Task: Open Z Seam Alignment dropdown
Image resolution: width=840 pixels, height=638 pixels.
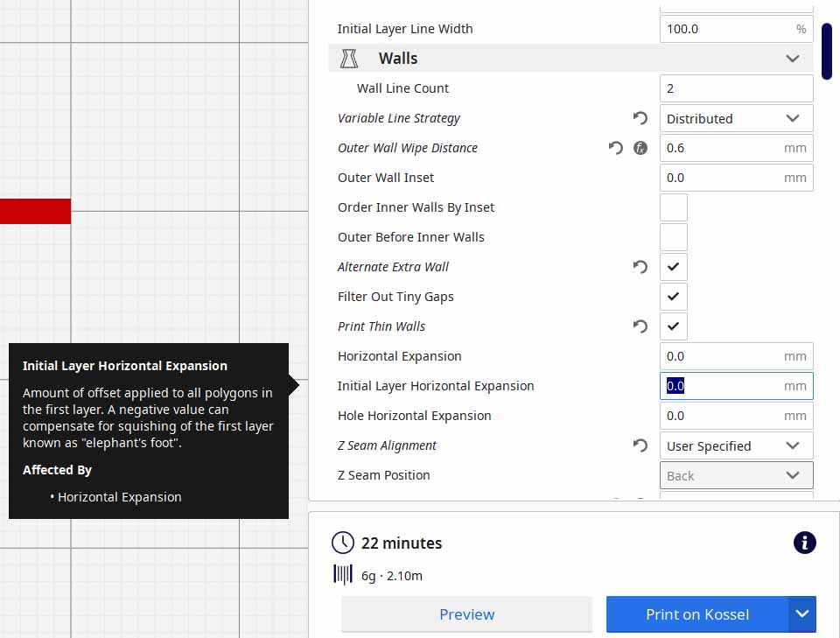Action: (x=735, y=445)
